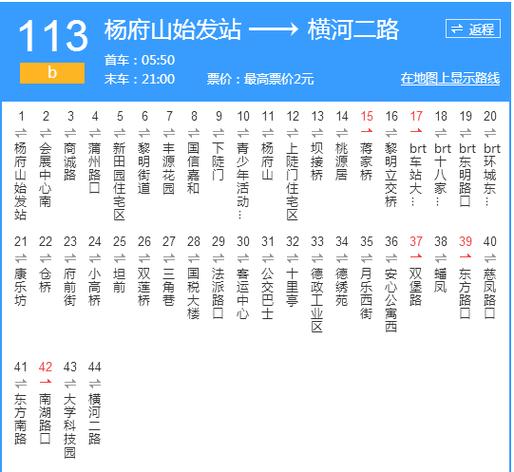Click the red one-way arrow under 17
514x472 pixels.
point(416,131)
